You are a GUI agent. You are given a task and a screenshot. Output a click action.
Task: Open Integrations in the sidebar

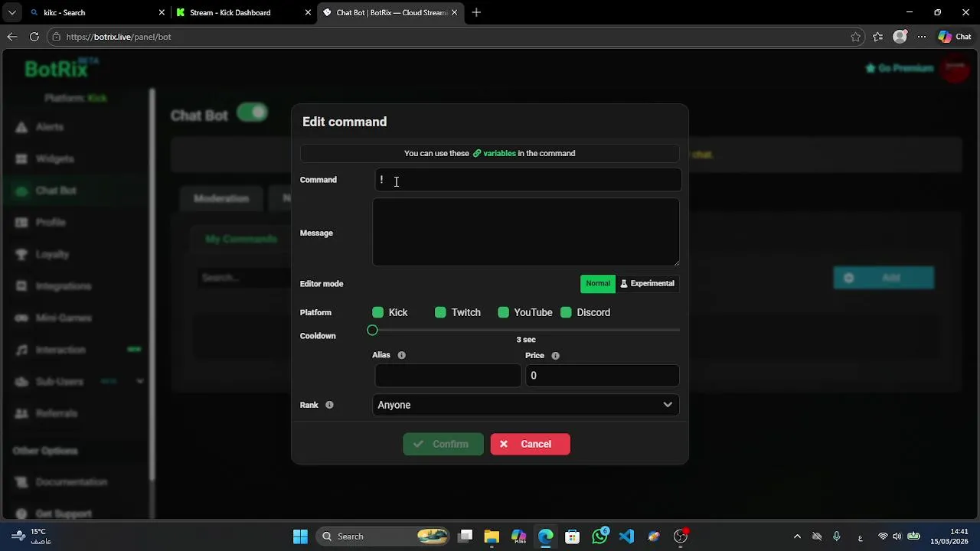pos(63,286)
